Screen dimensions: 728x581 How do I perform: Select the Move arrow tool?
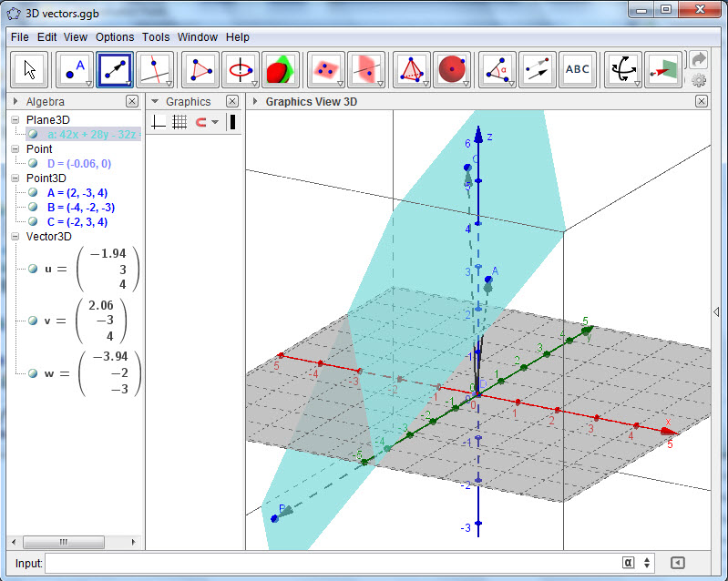point(29,70)
